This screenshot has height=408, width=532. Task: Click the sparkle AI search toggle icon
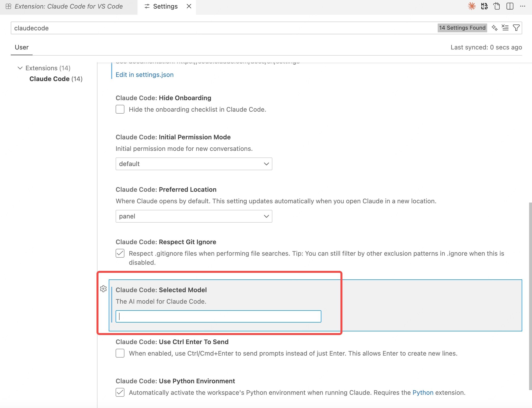495,28
